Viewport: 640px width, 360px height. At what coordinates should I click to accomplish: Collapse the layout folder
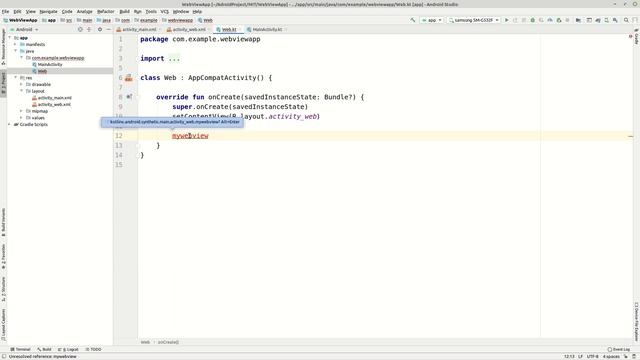[x=22, y=91]
